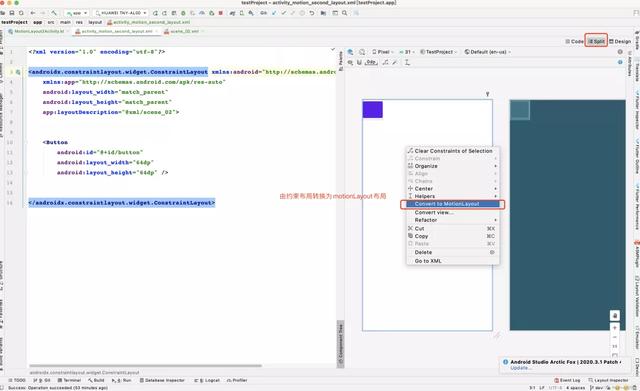Screen dimensions: 640x391
Task: Open the Layout Inspector button
Action: click(x=608, y=380)
